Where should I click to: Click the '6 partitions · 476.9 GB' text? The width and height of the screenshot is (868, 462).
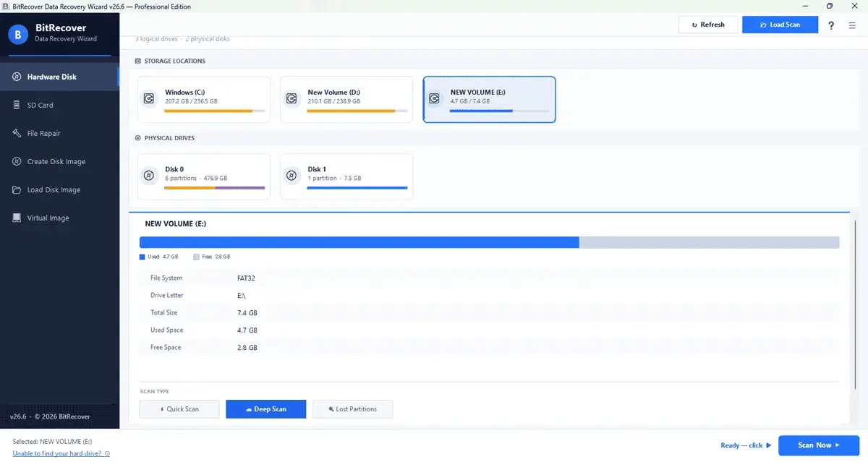coord(196,178)
